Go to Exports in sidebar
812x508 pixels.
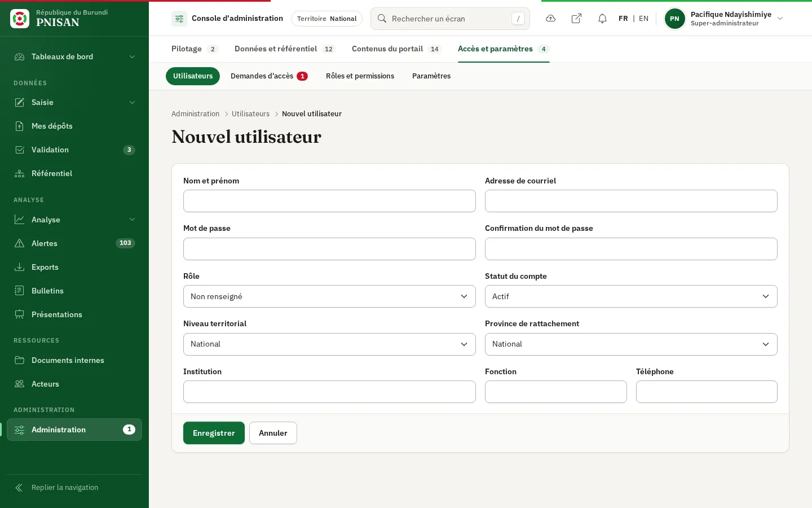pyautogui.click(x=74, y=267)
